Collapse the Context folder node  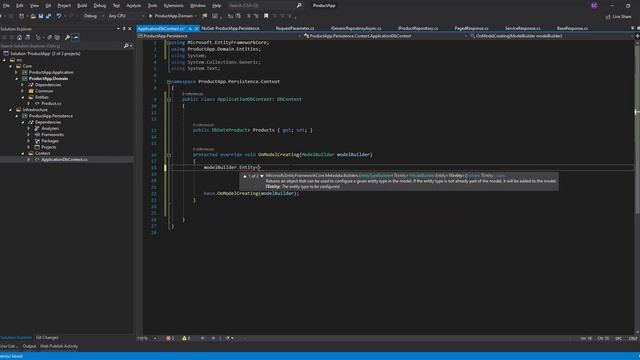(23, 153)
